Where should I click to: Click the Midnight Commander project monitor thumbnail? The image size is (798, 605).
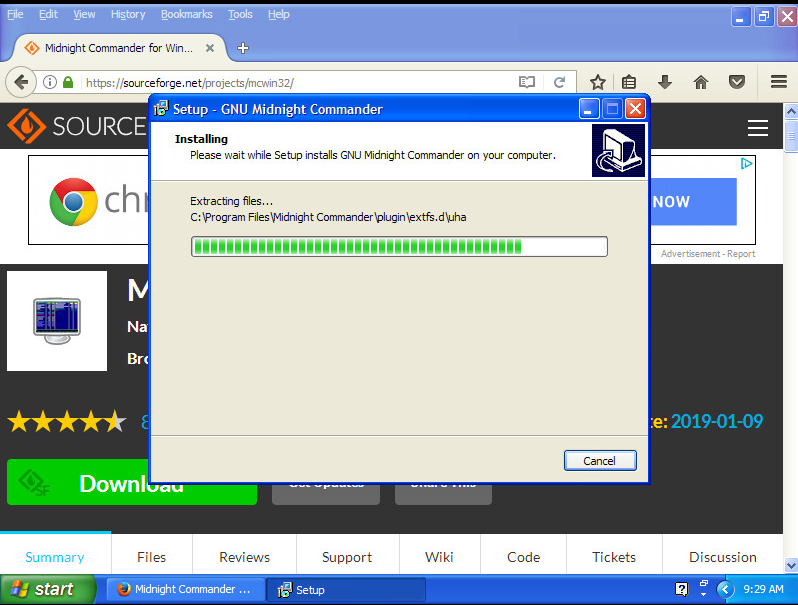(x=56, y=321)
